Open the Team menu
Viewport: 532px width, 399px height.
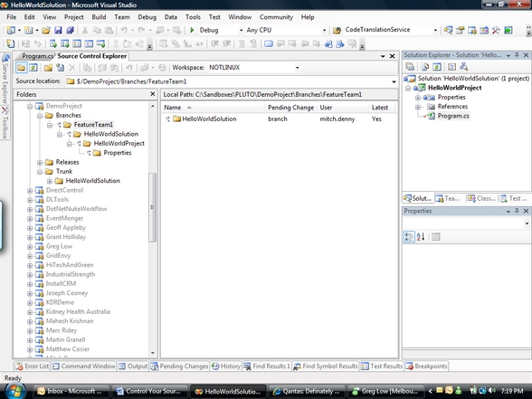[x=122, y=17]
